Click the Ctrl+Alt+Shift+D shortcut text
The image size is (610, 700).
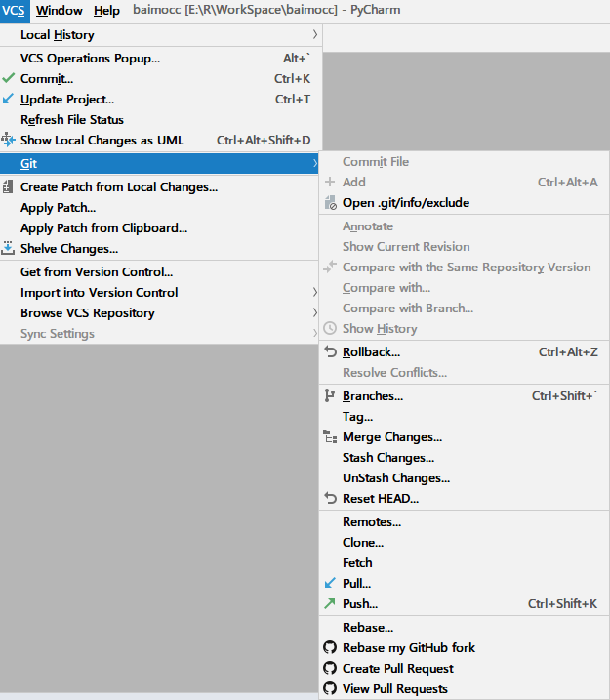click(x=264, y=141)
